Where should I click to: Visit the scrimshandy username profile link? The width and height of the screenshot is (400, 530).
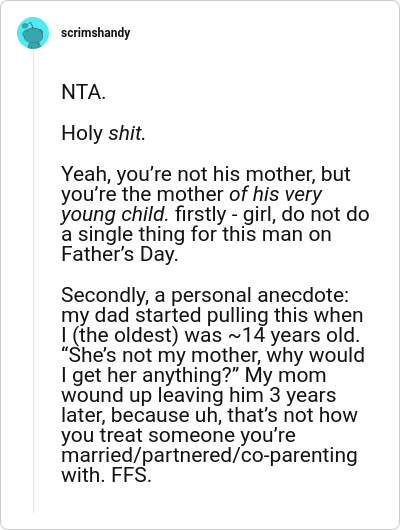coord(95,33)
